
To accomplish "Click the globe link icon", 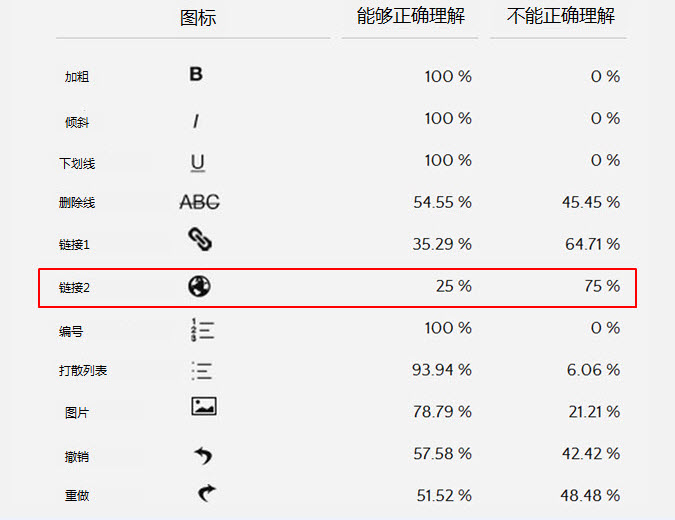I will [199, 287].
